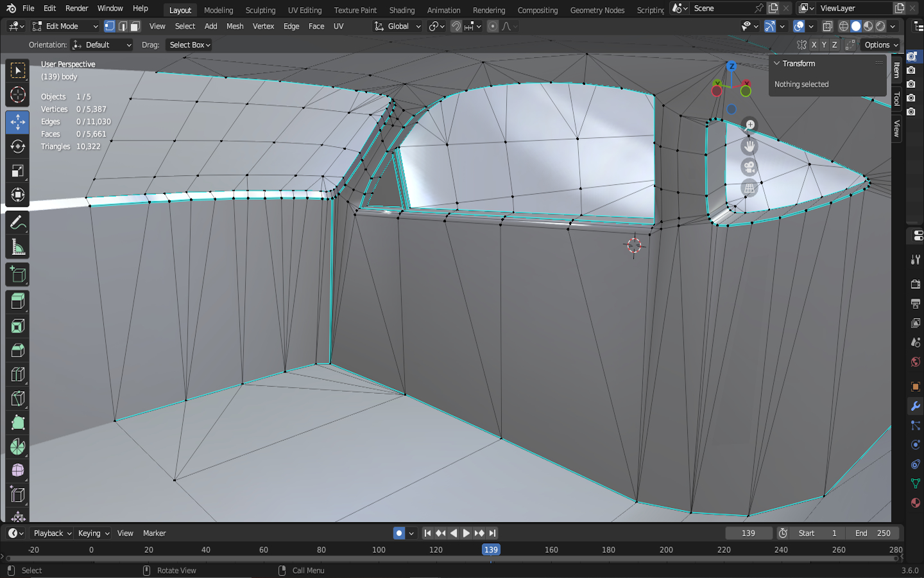Toggle auto keying record button
This screenshot has height=578, width=924.
tap(399, 533)
